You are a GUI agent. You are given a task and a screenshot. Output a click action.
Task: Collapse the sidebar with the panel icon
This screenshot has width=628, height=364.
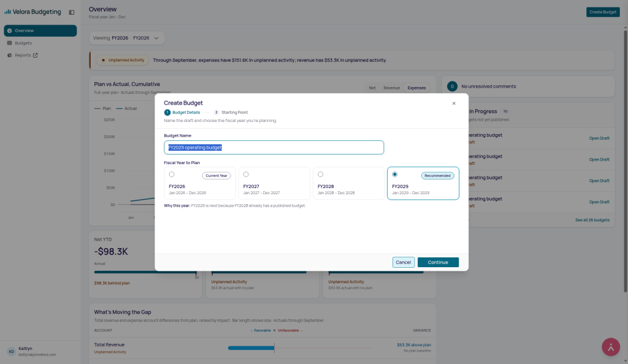tap(72, 12)
